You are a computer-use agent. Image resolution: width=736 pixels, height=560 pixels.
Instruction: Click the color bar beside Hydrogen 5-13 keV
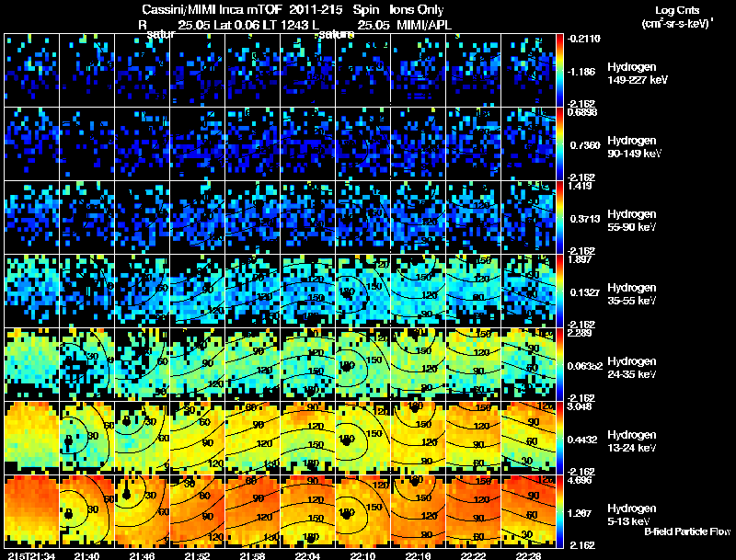click(559, 512)
